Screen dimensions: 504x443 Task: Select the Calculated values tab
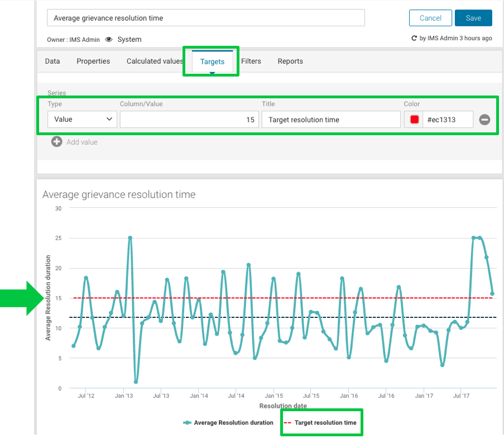(x=154, y=61)
